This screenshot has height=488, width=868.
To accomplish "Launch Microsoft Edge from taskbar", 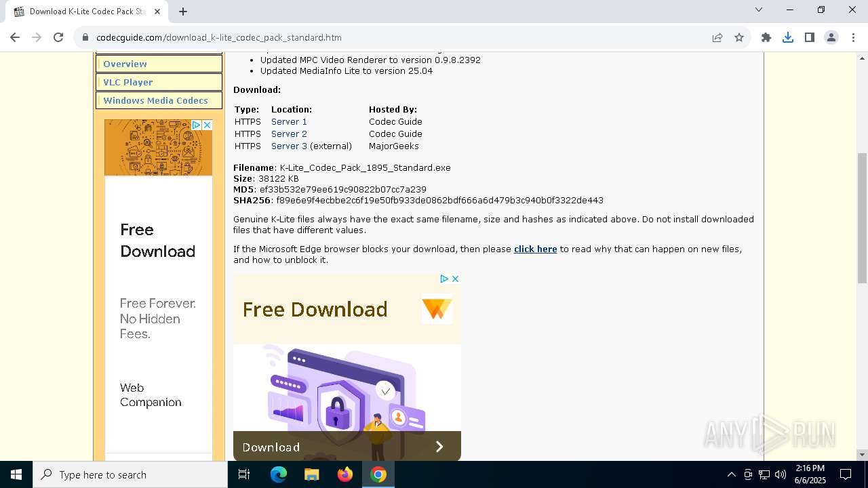I will point(279,474).
